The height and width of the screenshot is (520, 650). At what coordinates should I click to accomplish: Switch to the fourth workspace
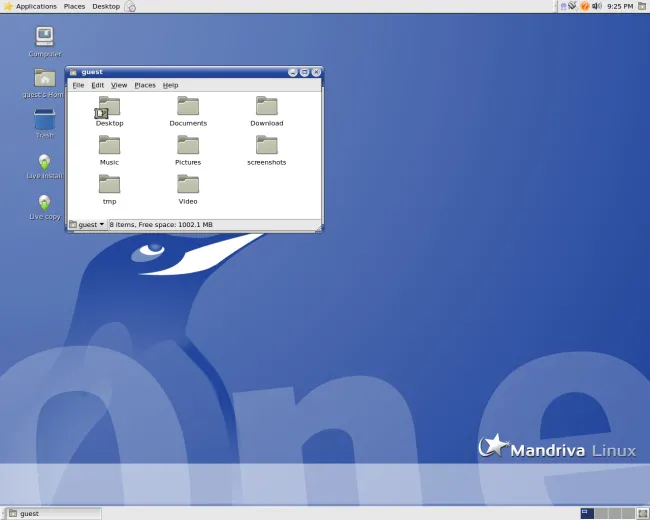pyautogui.click(x=628, y=514)
